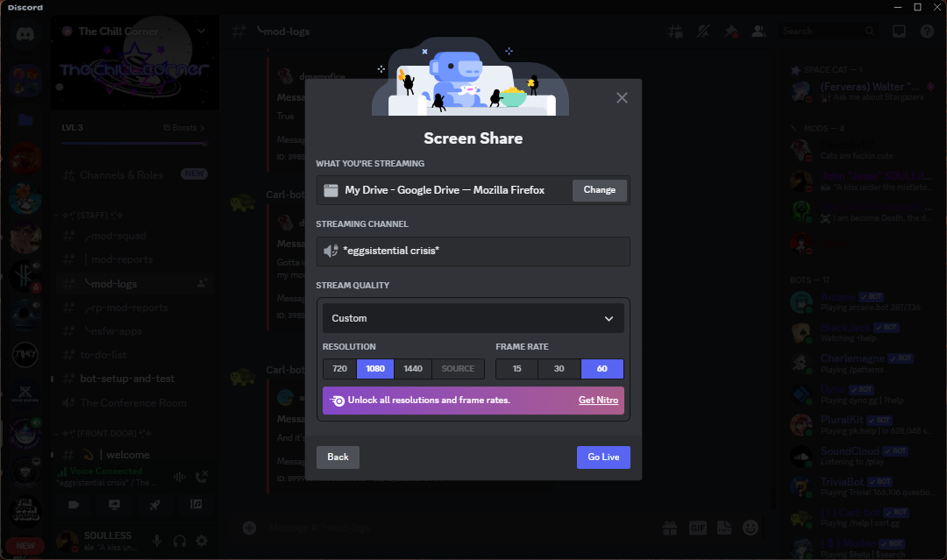Switch frame rate to 30
Screen dimensions: 947x560
[x=559, y=368]
